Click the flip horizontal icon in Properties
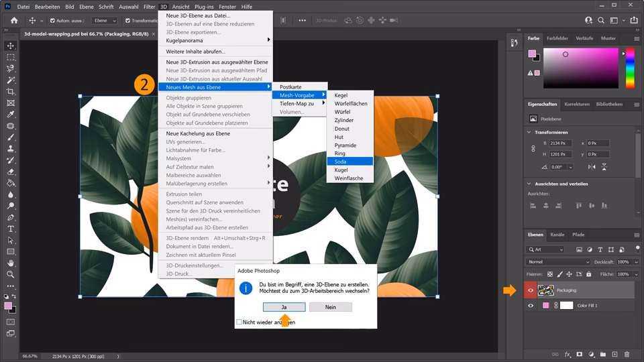 593,166
